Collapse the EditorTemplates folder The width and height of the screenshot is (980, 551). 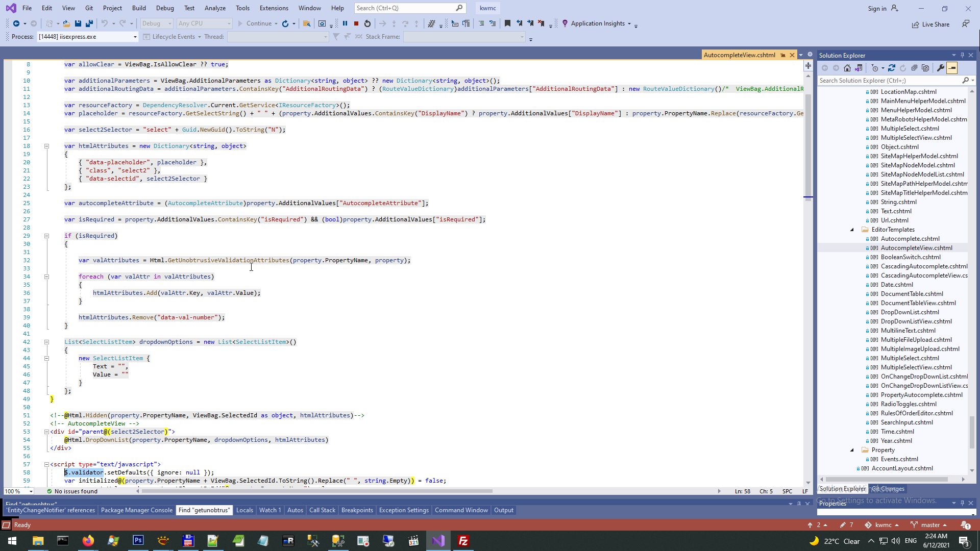click(852, 230)
